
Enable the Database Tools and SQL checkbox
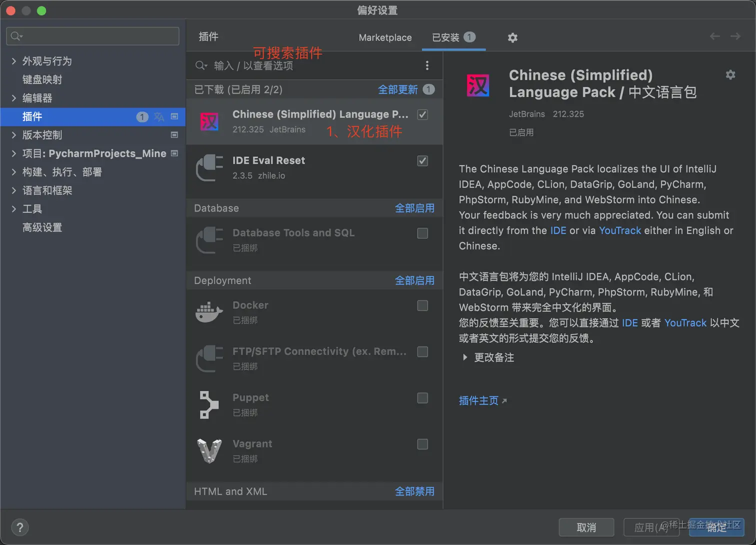(422, 233)
